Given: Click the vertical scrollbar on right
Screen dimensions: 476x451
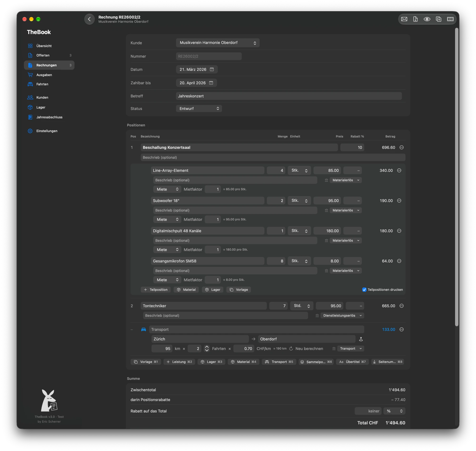Looking at the screenshot, I should (x=456, y=177).
